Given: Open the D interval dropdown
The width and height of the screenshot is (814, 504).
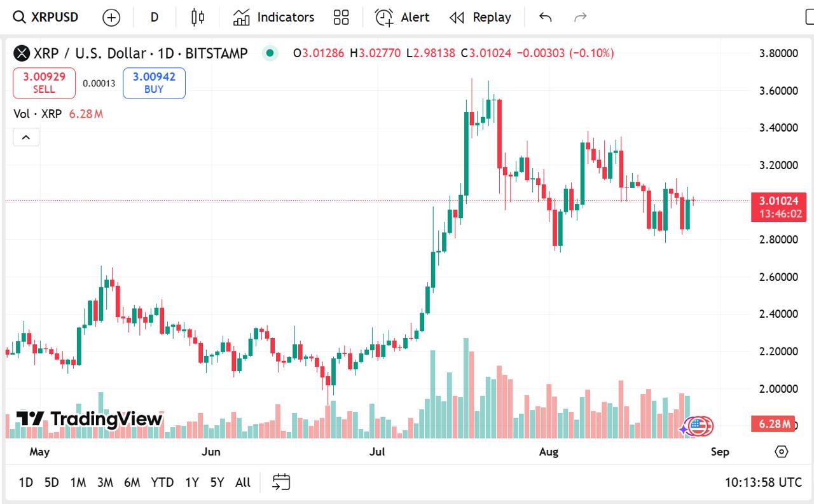Looking at the screenshot, I should pyautogui.click(x=155, y=17).
